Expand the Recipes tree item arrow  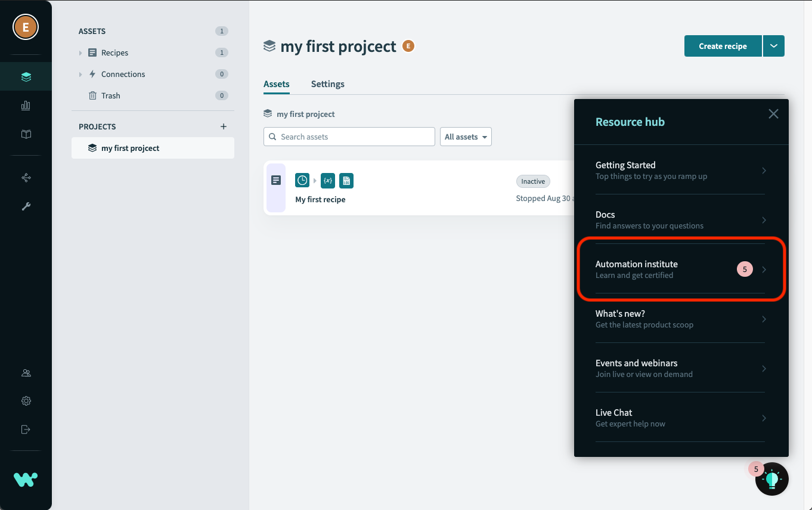click(80, 53)
